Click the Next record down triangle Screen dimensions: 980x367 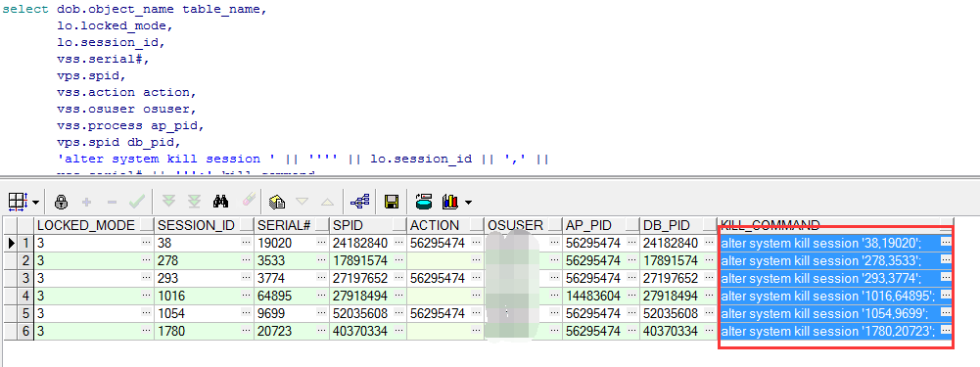pos(303,202)
